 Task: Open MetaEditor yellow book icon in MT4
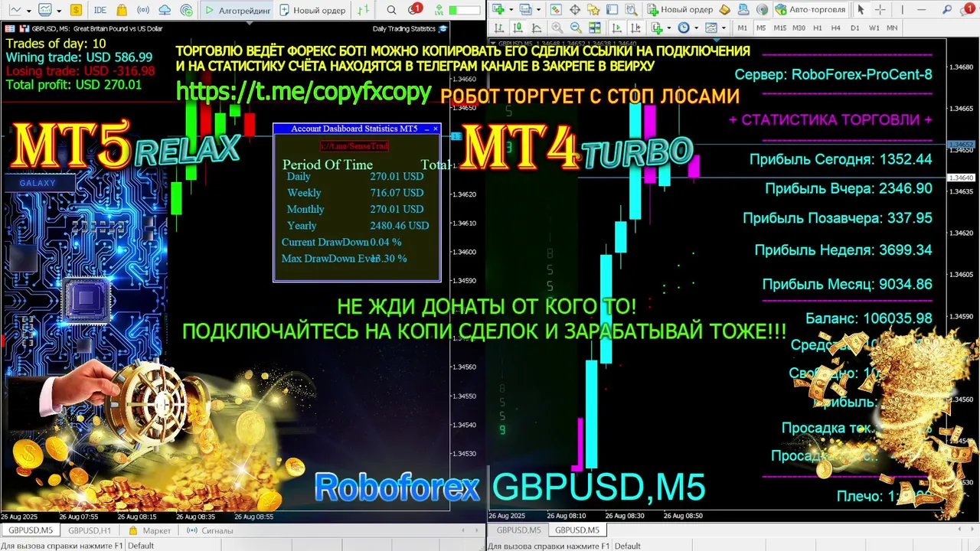click(x=725, y=10)
